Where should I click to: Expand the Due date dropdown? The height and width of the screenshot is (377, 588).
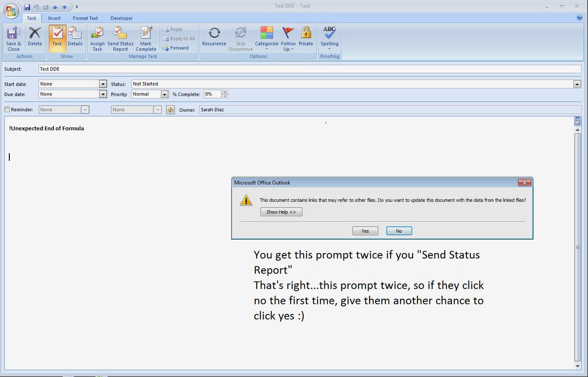(103, 94)
